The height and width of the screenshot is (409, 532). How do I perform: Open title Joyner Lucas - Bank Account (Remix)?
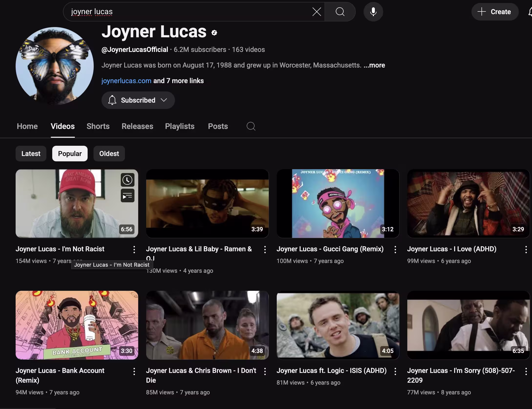(60, 375)
